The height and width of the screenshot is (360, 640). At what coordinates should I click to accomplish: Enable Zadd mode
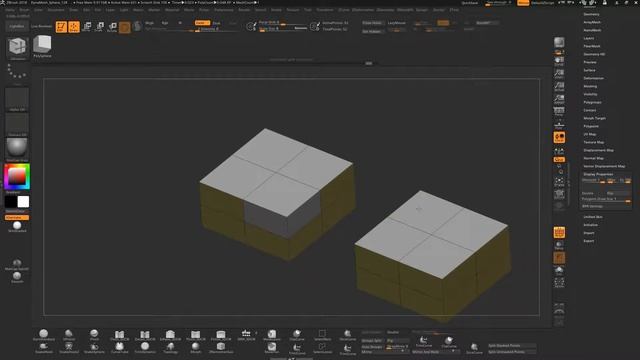point(202,23)
